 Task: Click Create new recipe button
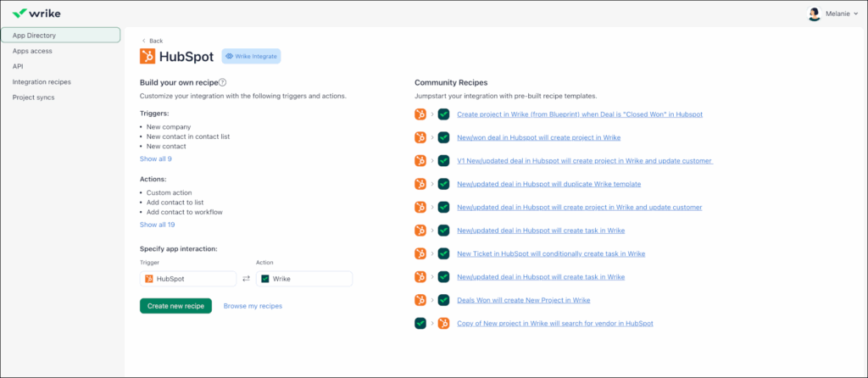[175, 306]
